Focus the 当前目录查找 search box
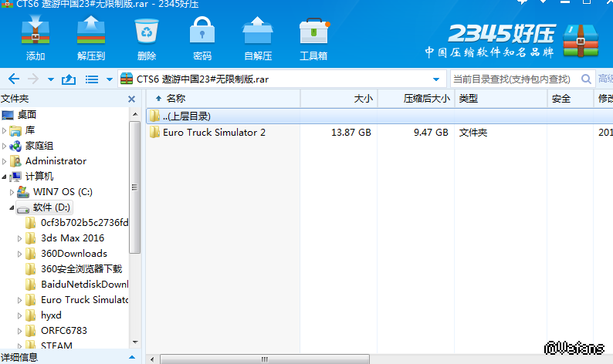The width and height of the screenshot is (613, 364). pos(514,79)
